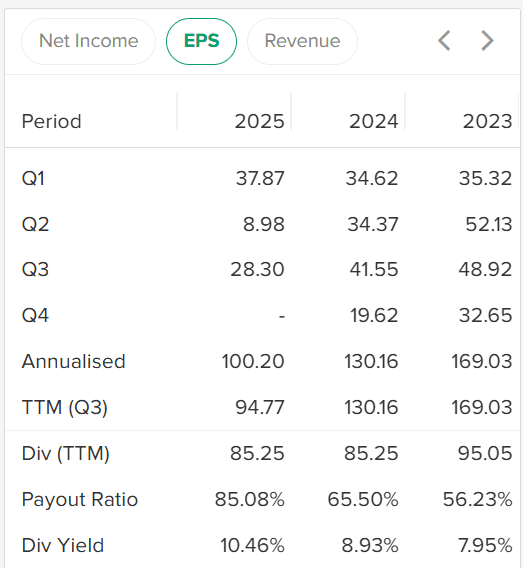
Task: Select Q4 2023 value 32.65
Action: [486, 315]
